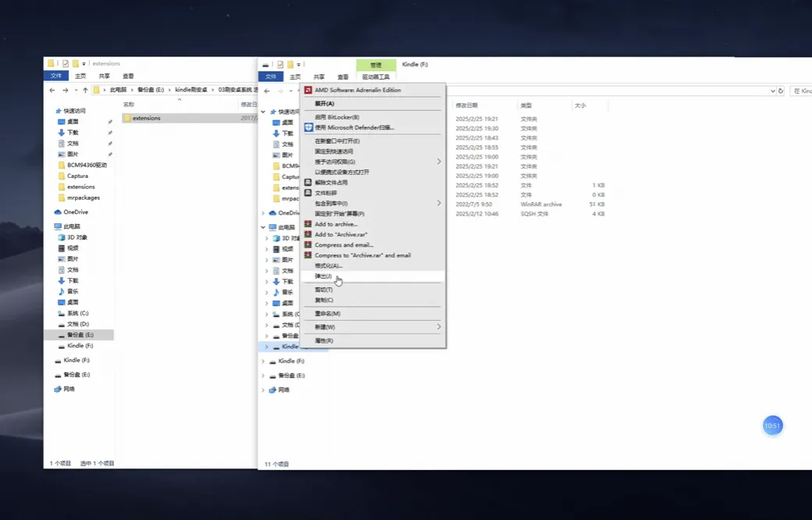812x520 pixels.
Task: Choose 属性(R) in the context menu
Action: 372,340
